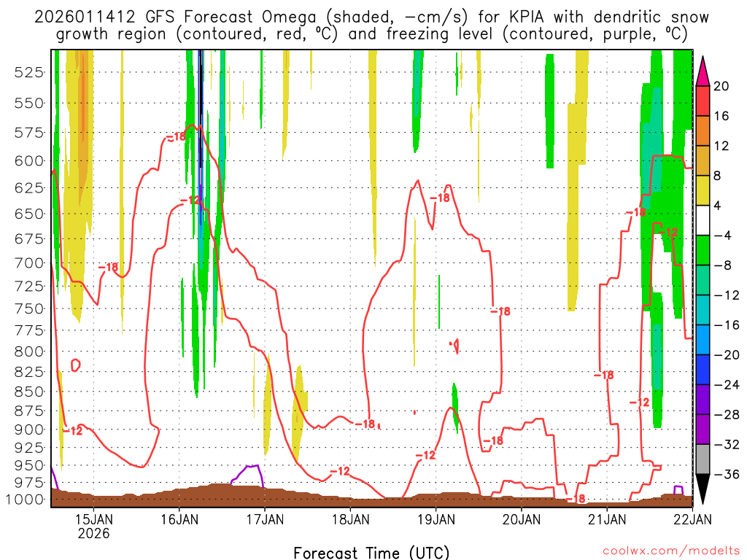Click the yellow 4 to 8 colorbar swatch
This screenshot has width=747, height=560.
[703, 190]
